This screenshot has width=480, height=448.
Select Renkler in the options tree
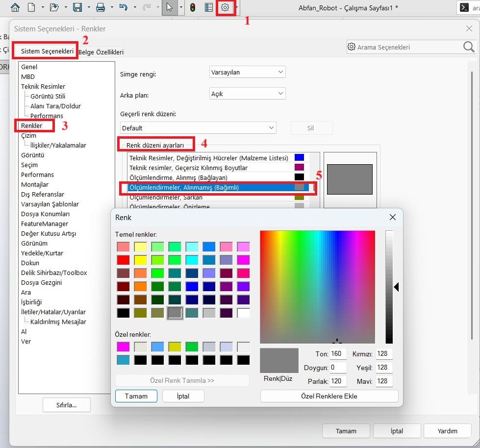(x=31, y=125)
